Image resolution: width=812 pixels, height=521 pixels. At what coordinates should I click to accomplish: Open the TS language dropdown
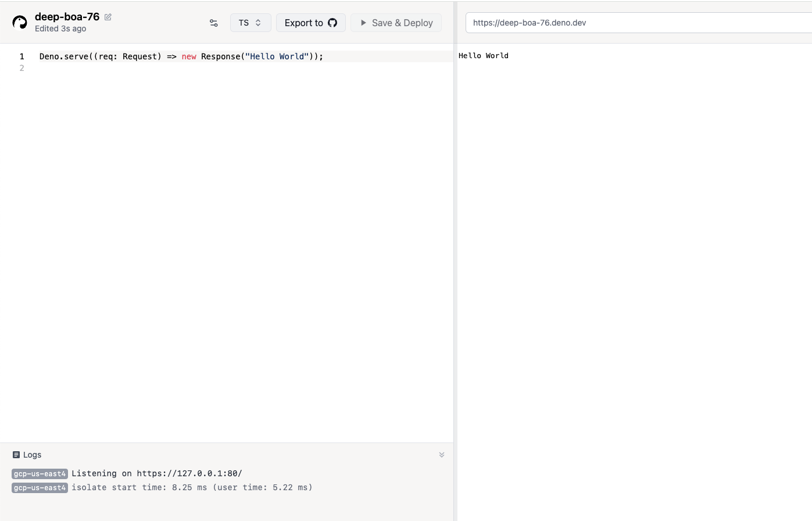click(251, 23)
